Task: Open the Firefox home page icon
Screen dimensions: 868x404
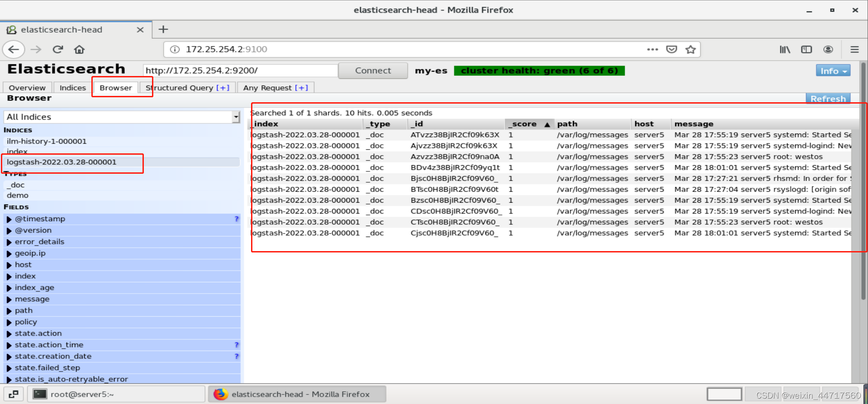Action: (x=79, y=49)
